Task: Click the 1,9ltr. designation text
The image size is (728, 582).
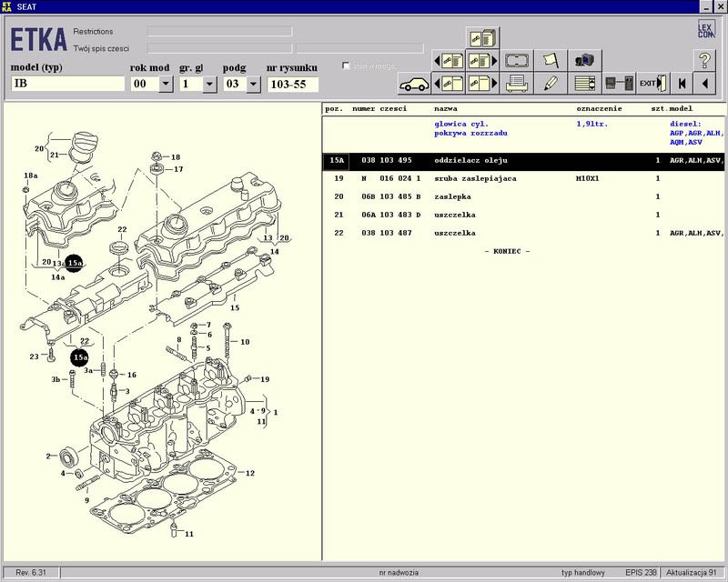Action: tap(592, 124)
